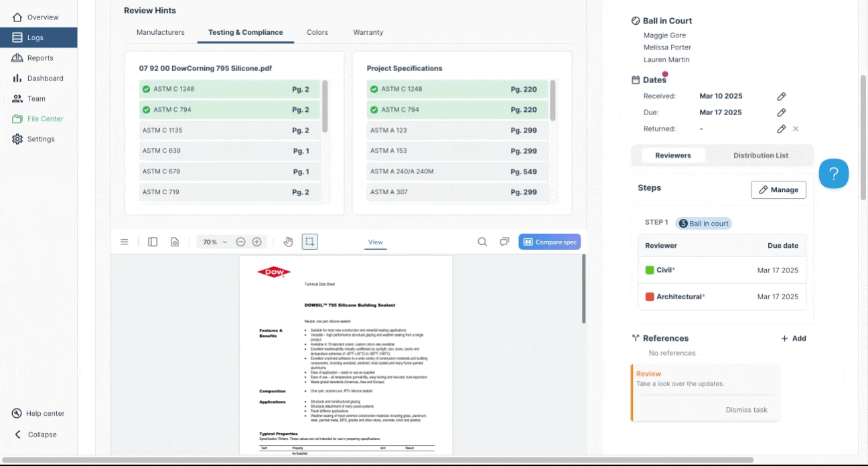Click the DowCorning list scrollbar
Screen dimensions: 868x466
point(325,106)
